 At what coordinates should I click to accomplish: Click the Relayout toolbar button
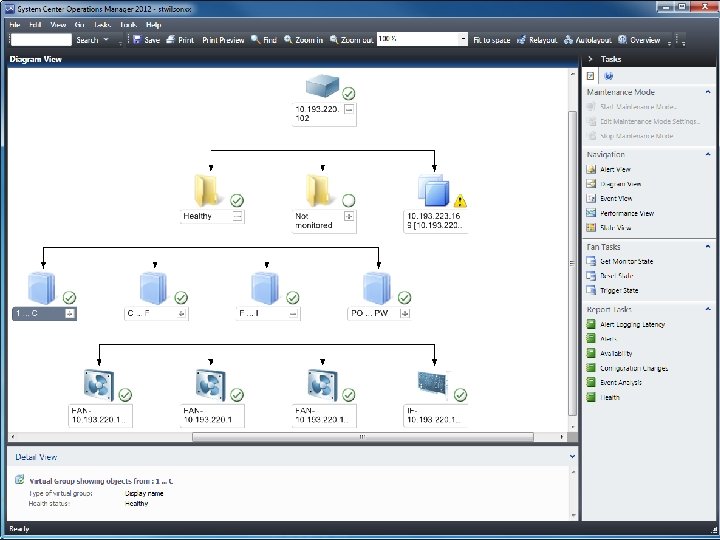[537, 40]
